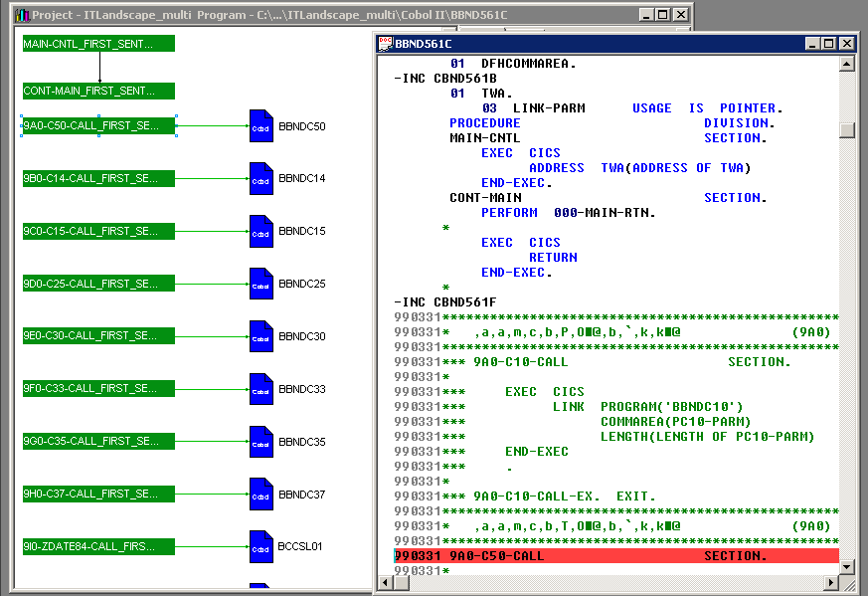Click the BBNDC30 program label

coord(301,336)
